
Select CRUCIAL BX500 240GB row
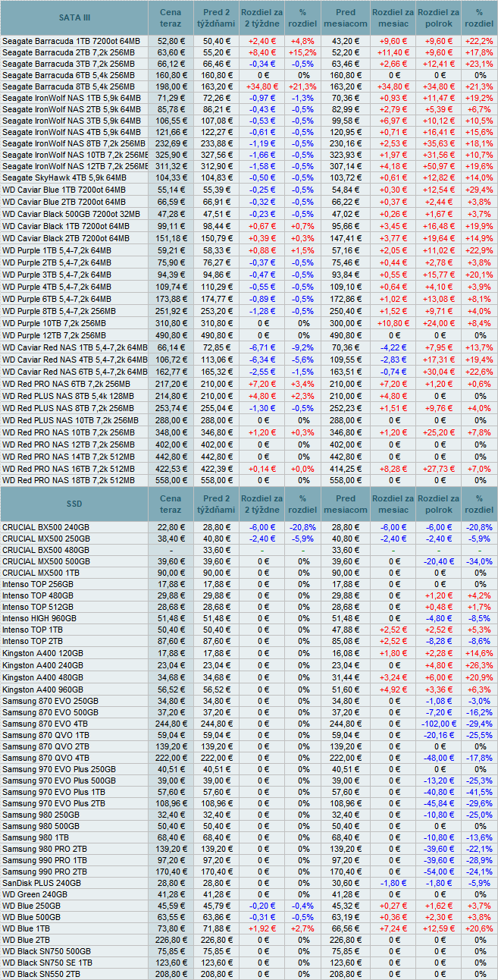point(249,526)
